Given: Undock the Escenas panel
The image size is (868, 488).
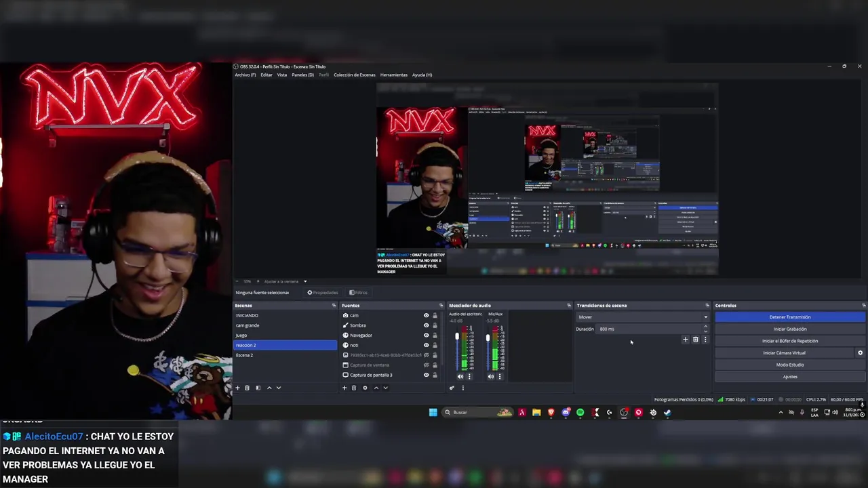Looking at the screenshot, I should click(x=334, y=306).
